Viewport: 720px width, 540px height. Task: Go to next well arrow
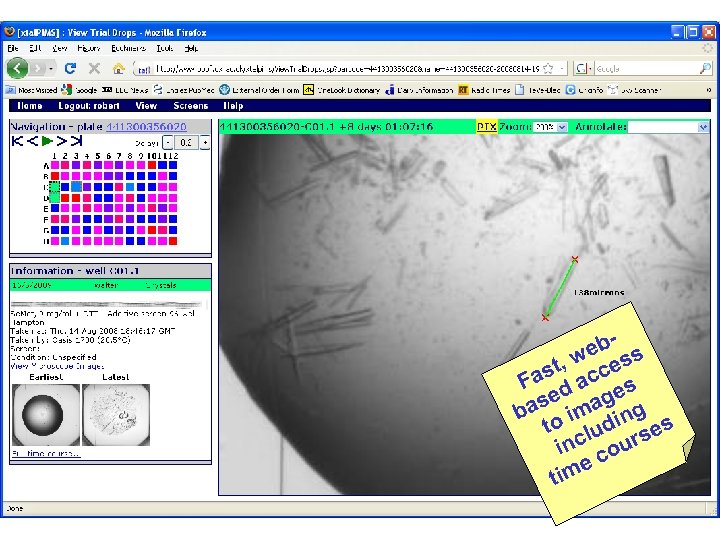62,141
